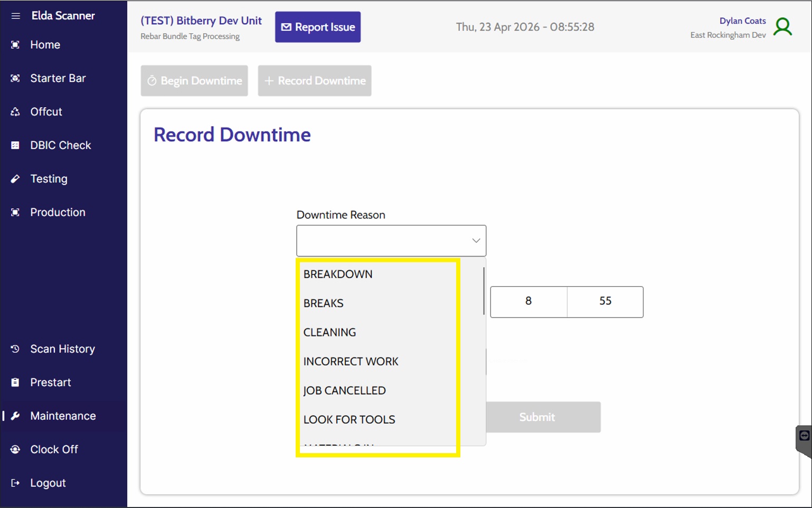Open the green user profile icon
Viewport: 812px width, 508px height.
click(x=783, y=26)
